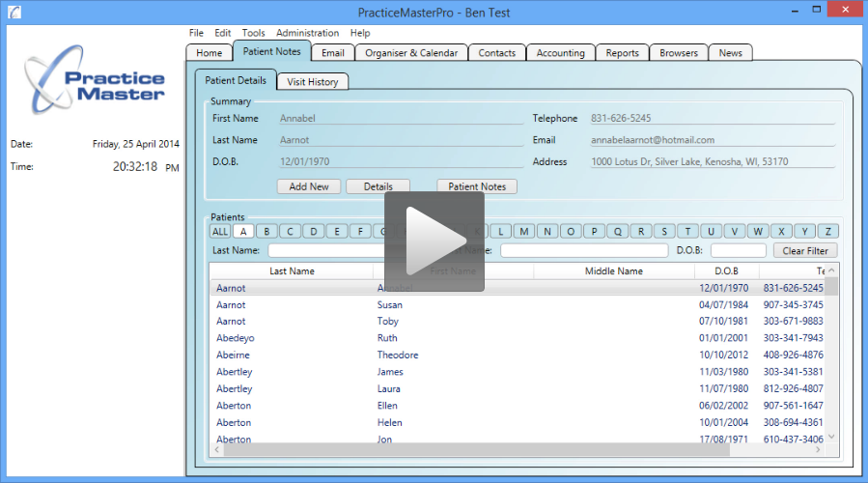The width and height of the screenshot is (868, 483).
Task: Select the Aarnot Toby row
Action: coord(518,322)
